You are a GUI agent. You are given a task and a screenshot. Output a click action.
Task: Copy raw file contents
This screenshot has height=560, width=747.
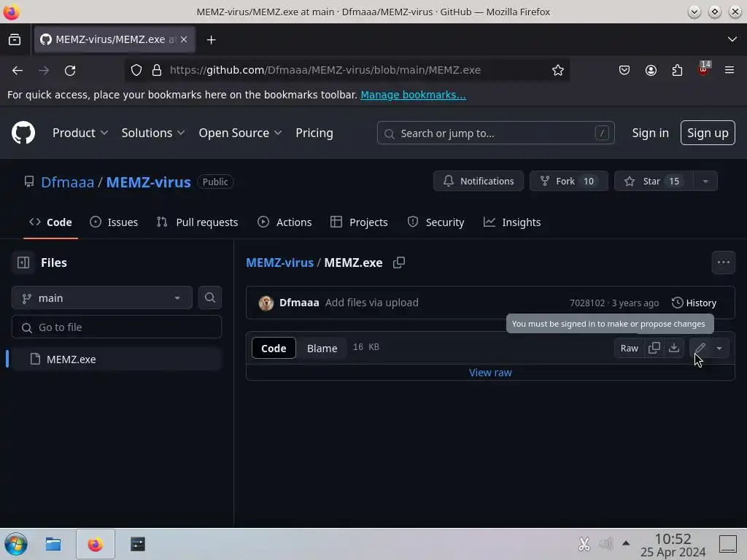pos(654,348)
